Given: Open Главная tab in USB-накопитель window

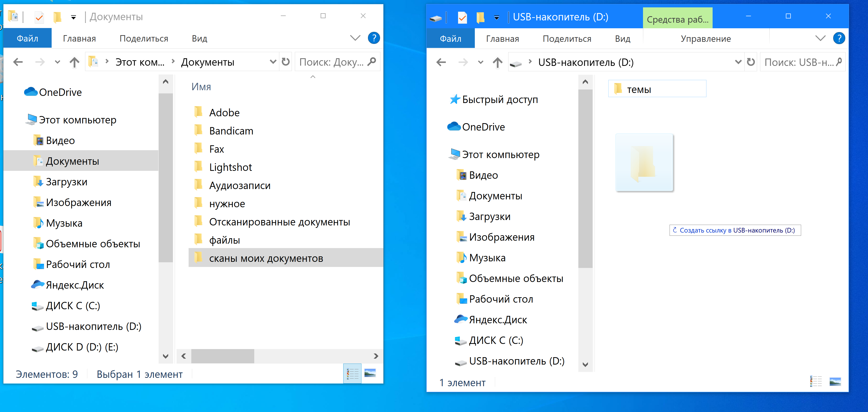Looking at the screenshot, I should click(x=502, y=39).
